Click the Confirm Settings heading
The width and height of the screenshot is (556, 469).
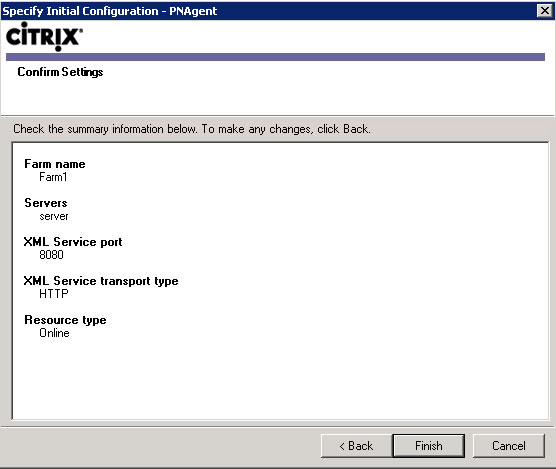point(60,72)
